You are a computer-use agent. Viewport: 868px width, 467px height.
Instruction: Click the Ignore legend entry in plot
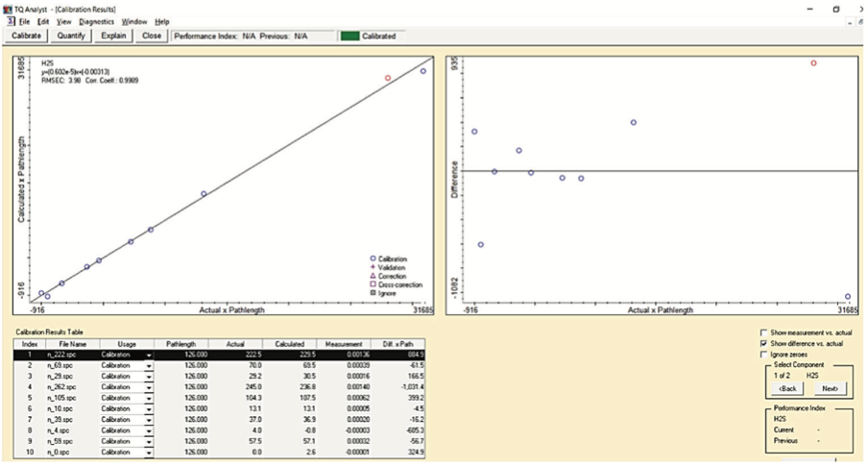(383, 293)
